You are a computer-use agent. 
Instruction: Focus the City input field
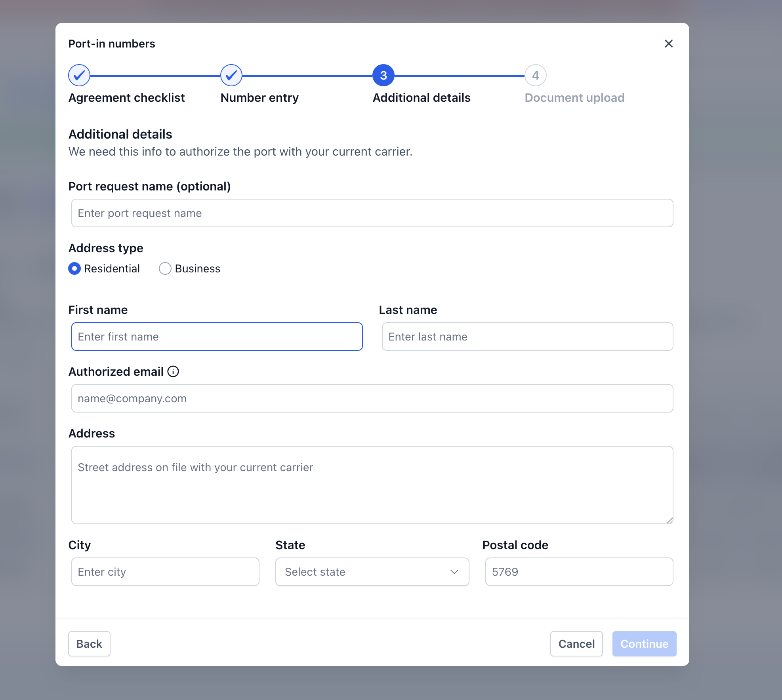pos(165,572)
